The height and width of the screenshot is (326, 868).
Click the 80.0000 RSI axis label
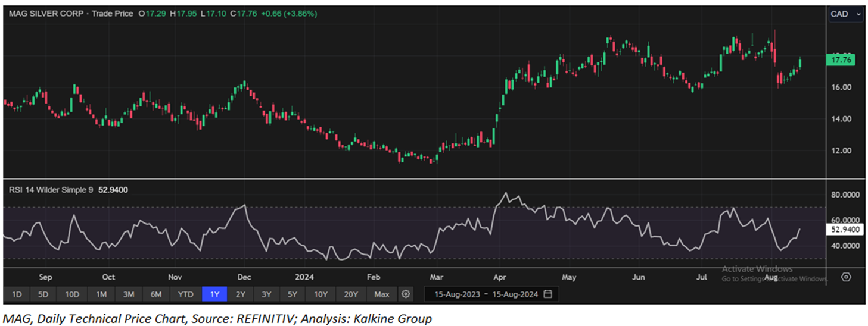846,195
